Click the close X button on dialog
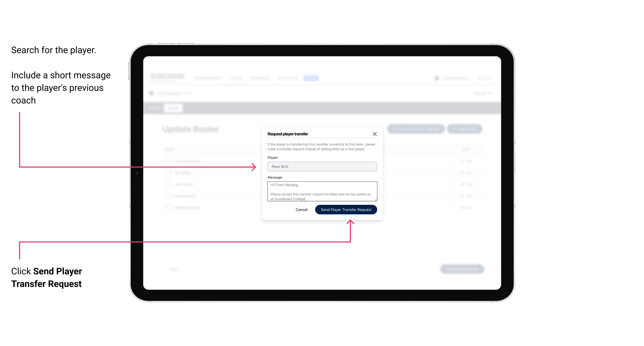 (x=375, y=134)
